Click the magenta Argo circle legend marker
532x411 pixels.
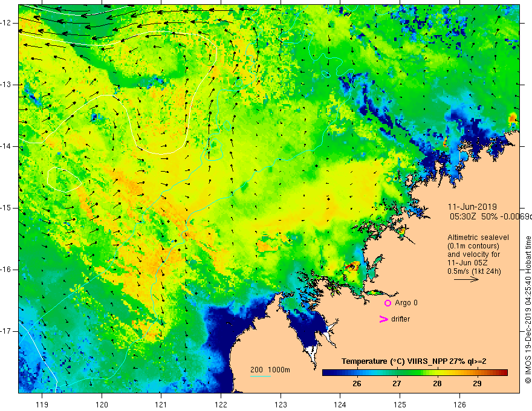tap(388, 303)
